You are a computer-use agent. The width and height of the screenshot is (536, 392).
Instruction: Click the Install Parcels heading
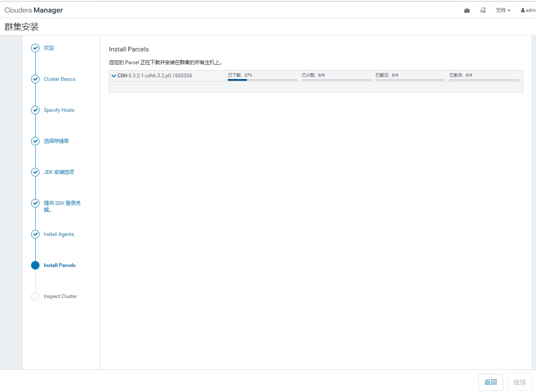pos(129,49)
